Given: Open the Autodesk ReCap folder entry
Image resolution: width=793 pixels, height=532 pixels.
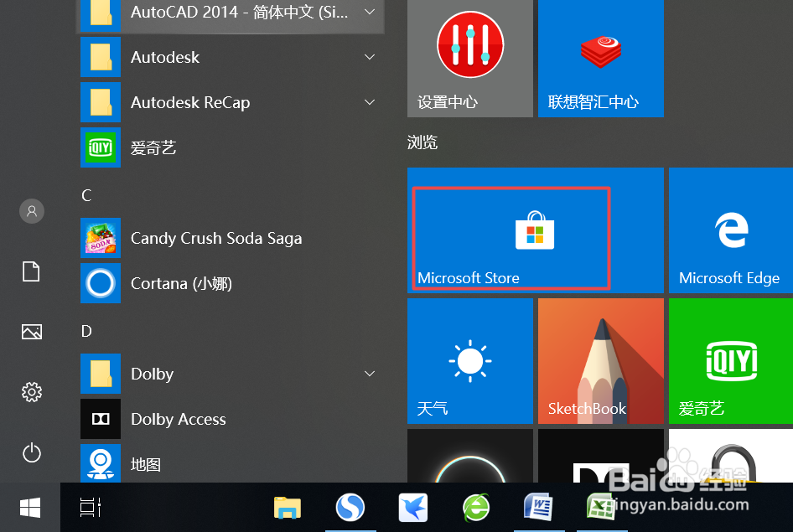Looking at the screenshot, I should coord(231,102).
